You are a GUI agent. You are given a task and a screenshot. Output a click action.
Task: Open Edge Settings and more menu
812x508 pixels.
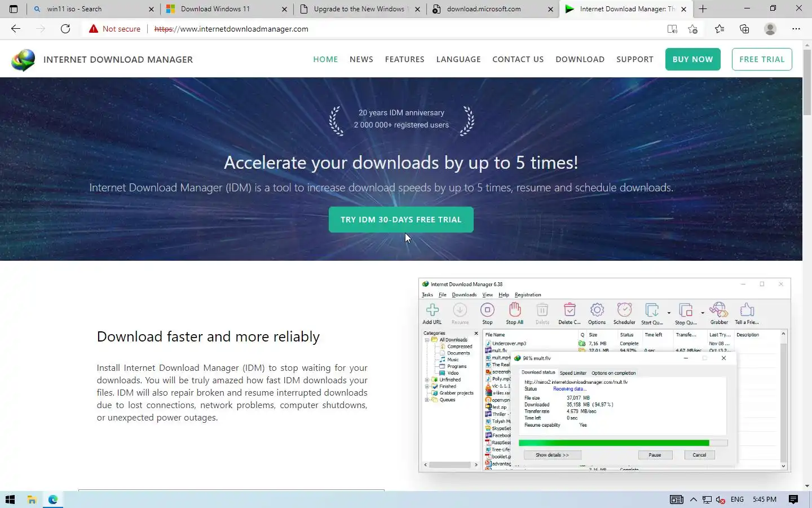pos(796,29)
